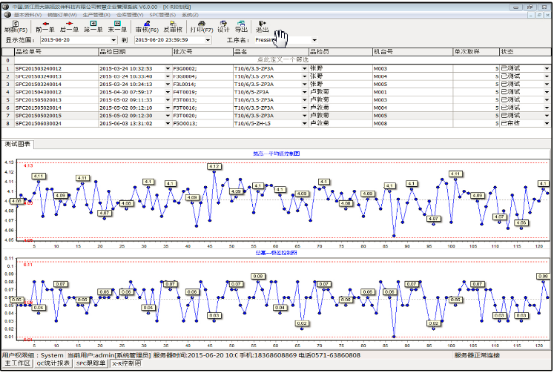Sort by 品检日期 column header
The height and width of the screenshot is (373, 554).
(x=135, y=52)
